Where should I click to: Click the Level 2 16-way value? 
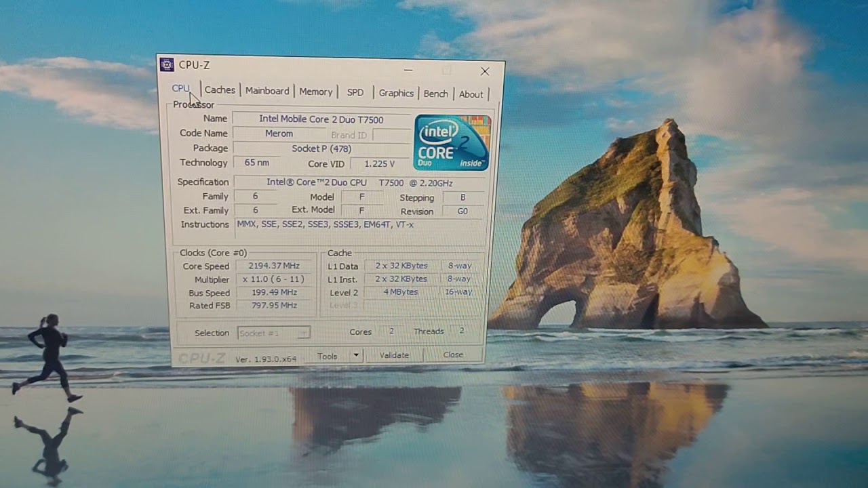(458, 291)
